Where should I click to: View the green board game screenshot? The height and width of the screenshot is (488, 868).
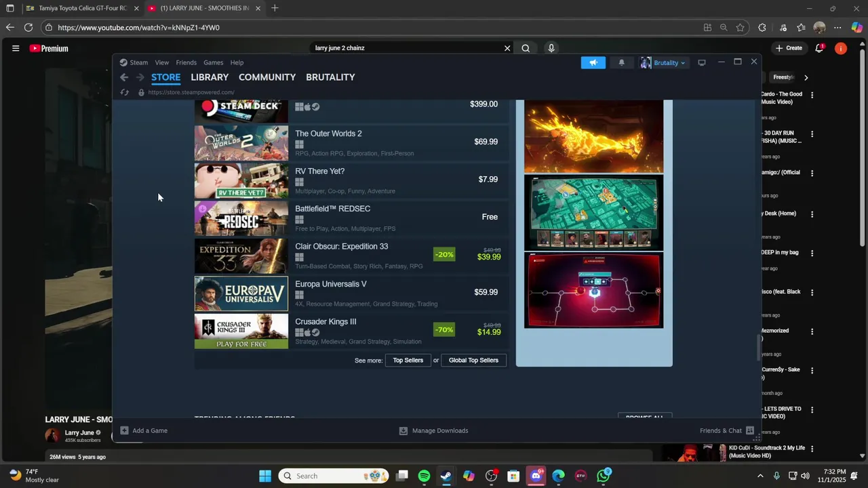pyautogui.click(x=593, y=213)
